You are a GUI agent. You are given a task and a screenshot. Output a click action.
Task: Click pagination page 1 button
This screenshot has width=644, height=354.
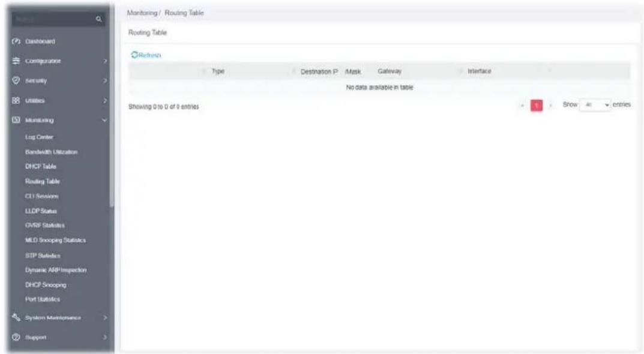tap(537, 106)
